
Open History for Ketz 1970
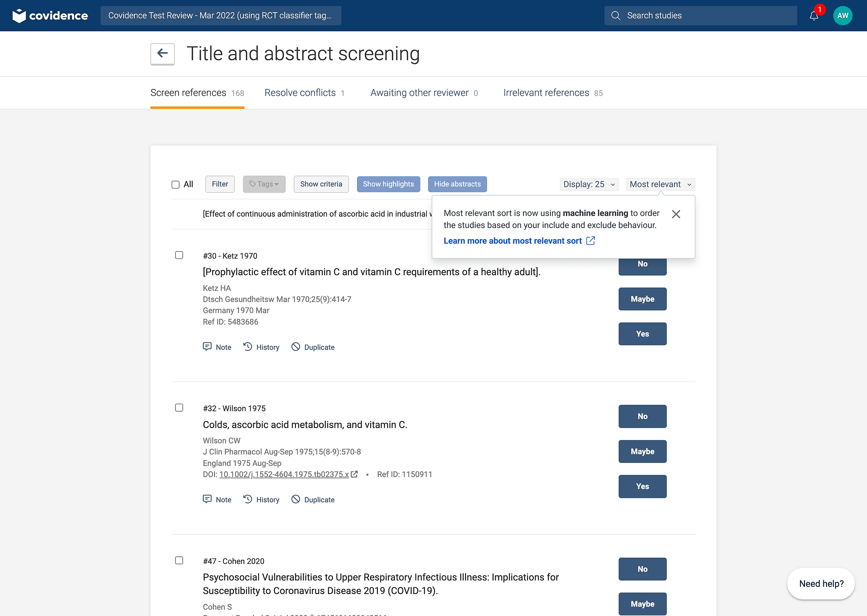[261, 347]
